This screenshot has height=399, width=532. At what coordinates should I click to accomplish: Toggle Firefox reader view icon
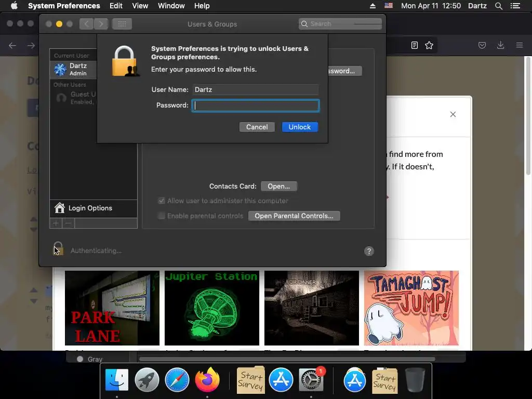[414, 46]
